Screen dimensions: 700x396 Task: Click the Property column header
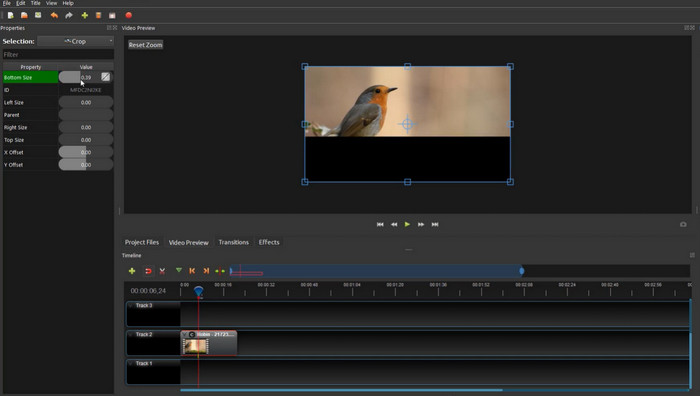(x=30, y=67)
